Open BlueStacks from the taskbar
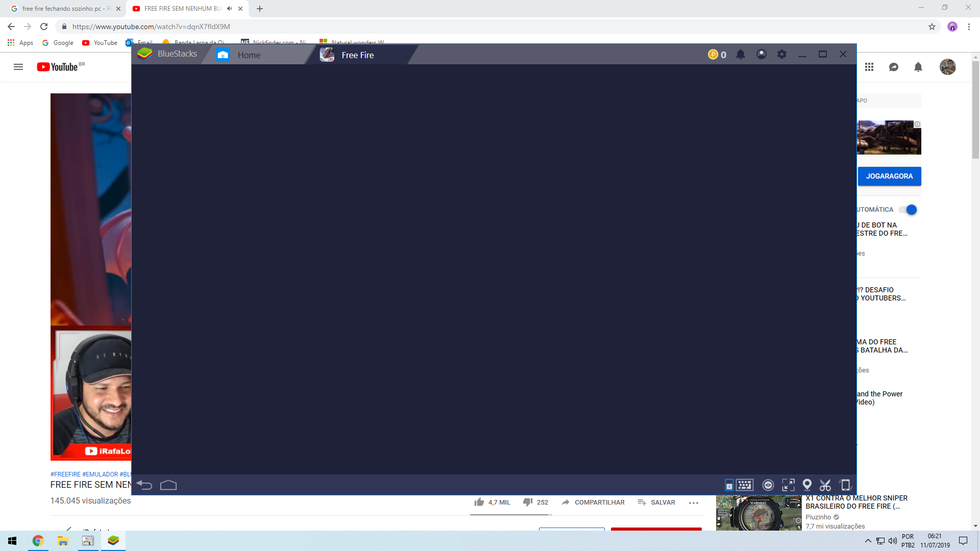Viewport: 980px width, 551px height. pyautogui.click(x=113, y=541)
